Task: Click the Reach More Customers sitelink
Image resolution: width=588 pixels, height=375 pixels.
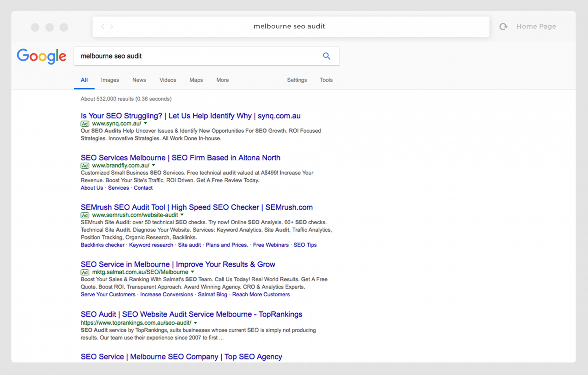Action: tap(261, 294)
